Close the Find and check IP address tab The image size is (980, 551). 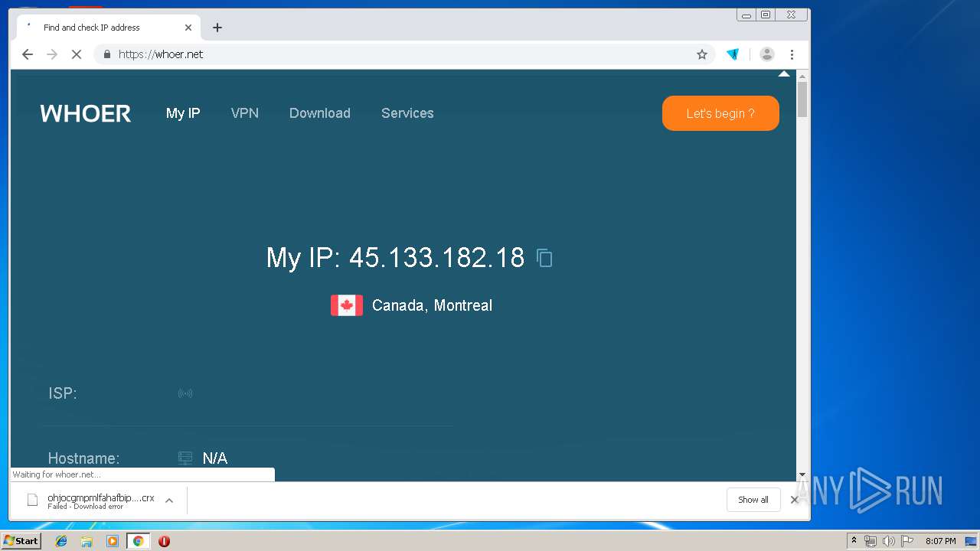click(188, 28)
